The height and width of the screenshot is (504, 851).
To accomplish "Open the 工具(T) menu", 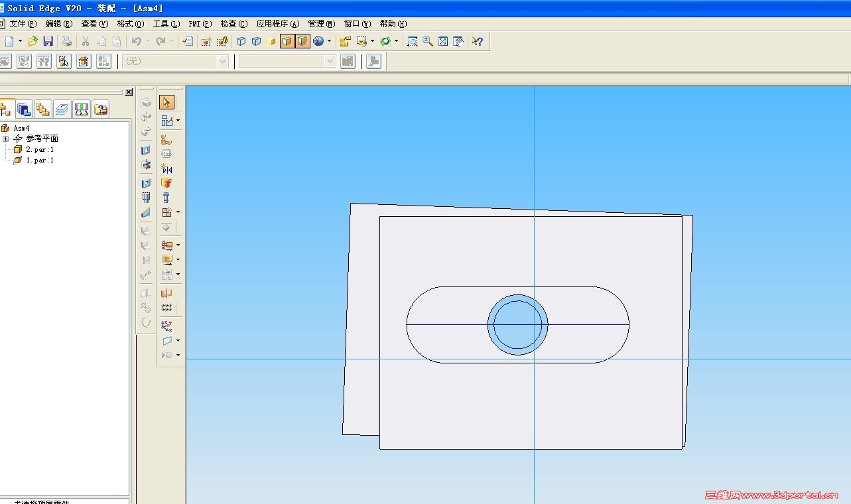I will coord(166,24).
